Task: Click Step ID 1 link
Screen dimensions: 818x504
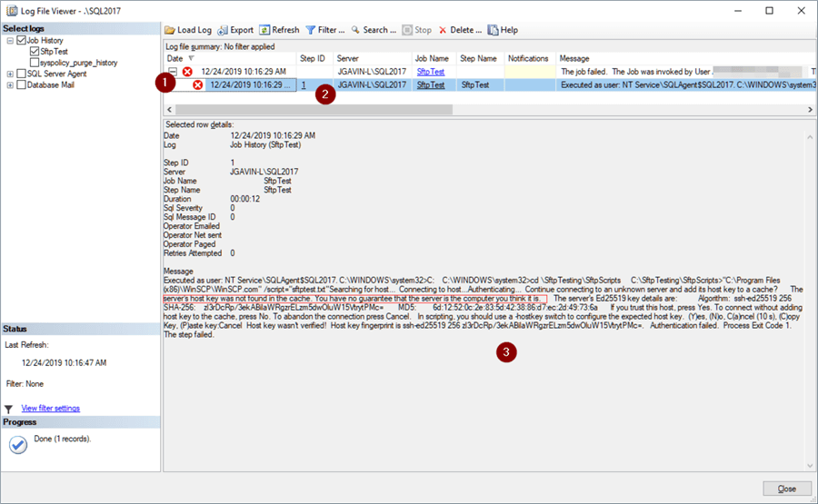Action: (304, 85)
